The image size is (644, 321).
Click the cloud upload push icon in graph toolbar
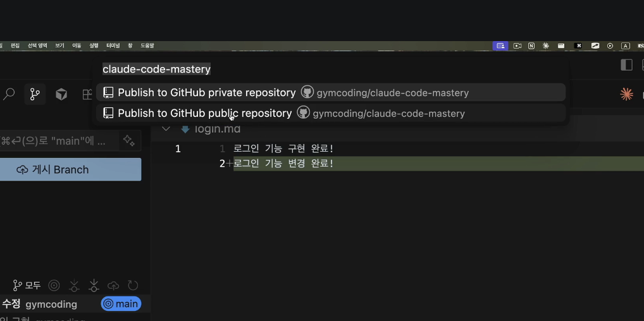113,285
